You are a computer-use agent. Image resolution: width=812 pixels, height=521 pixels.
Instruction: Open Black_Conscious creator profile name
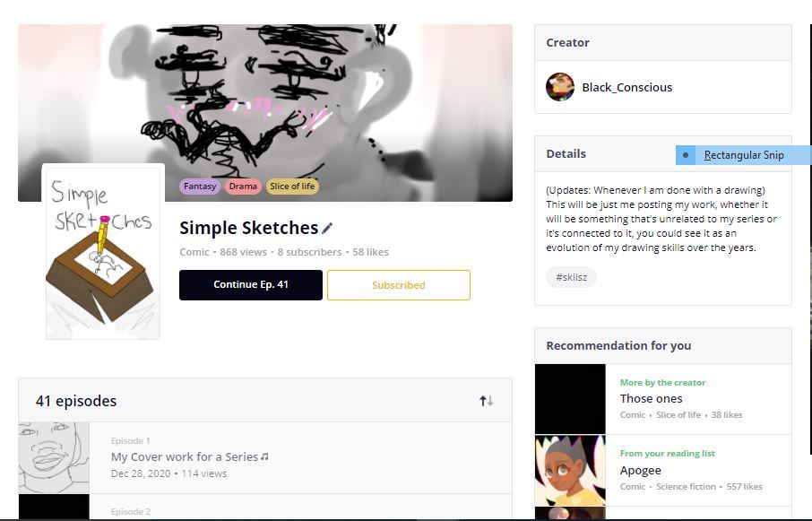click(627, 87)
